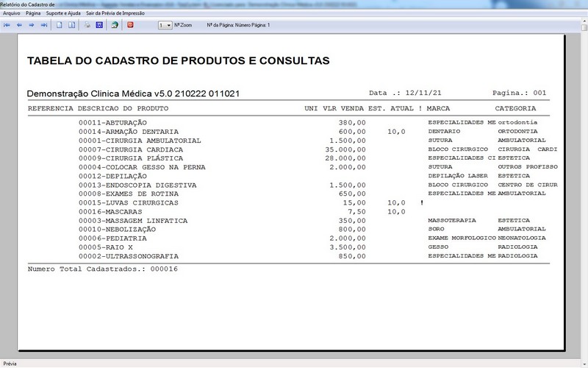Click the 00008-EXAMES DE ROTINA text

(129, 194)
